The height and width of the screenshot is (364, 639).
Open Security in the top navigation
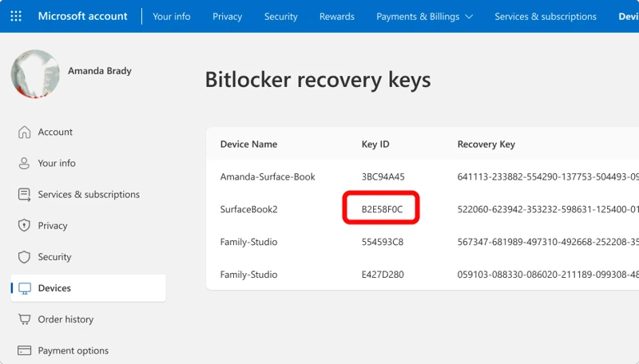pyautogui.click(x=281, y=17)
